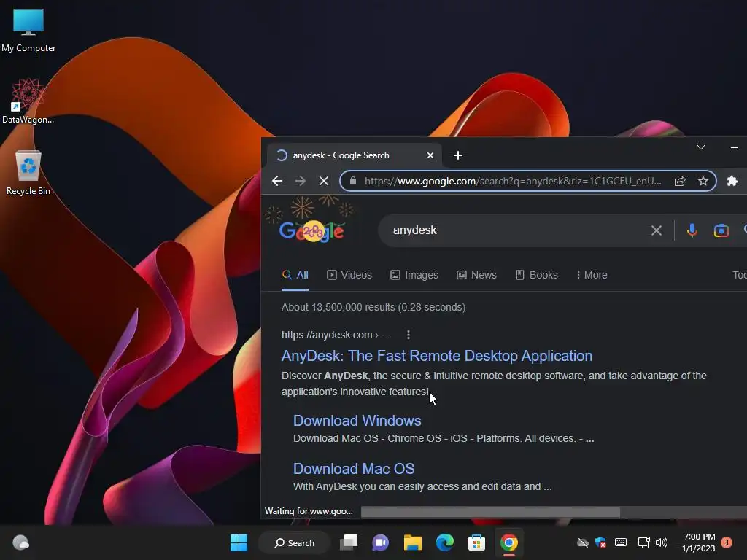Click the Chrome address bar URL
Viewport: 747px width, 560px height.
point(513,181)
